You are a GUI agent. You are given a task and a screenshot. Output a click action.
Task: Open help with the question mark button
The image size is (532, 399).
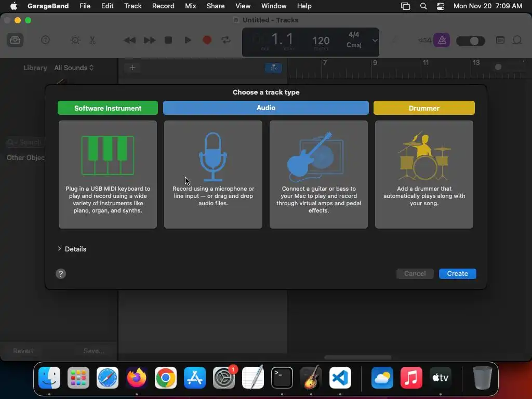61,274
